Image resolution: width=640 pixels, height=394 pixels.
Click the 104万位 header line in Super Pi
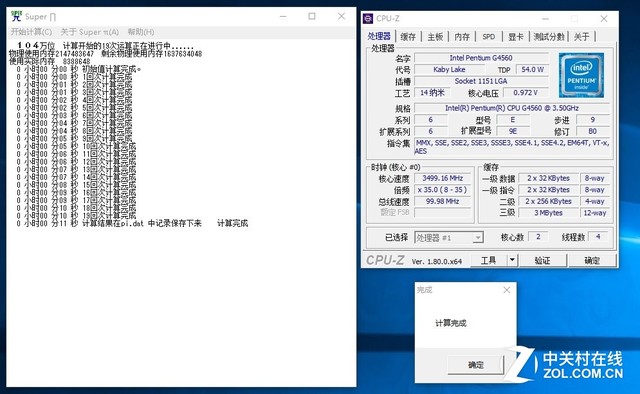[106, 45]
